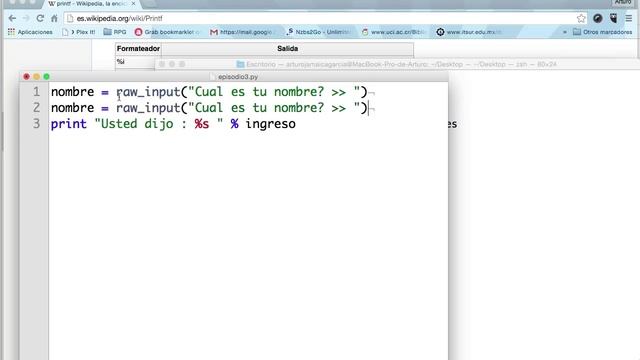Open the Nzbs2Go bookmark
This screenshot has height=360, width=640.
(318, 32)
